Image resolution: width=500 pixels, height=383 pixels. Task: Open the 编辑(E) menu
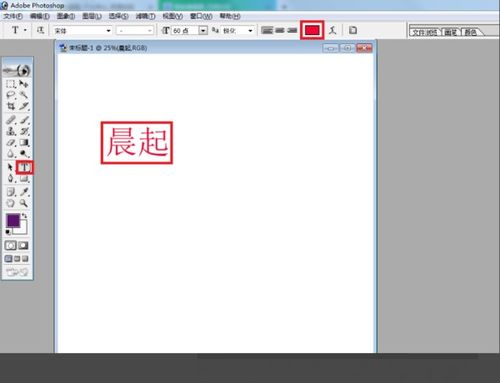pos(40,16)
